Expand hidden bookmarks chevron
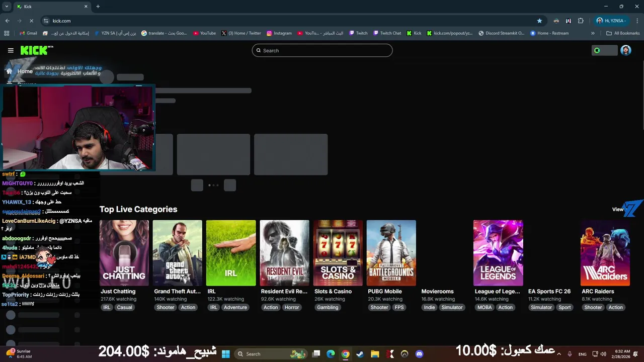 click(593, 33)
